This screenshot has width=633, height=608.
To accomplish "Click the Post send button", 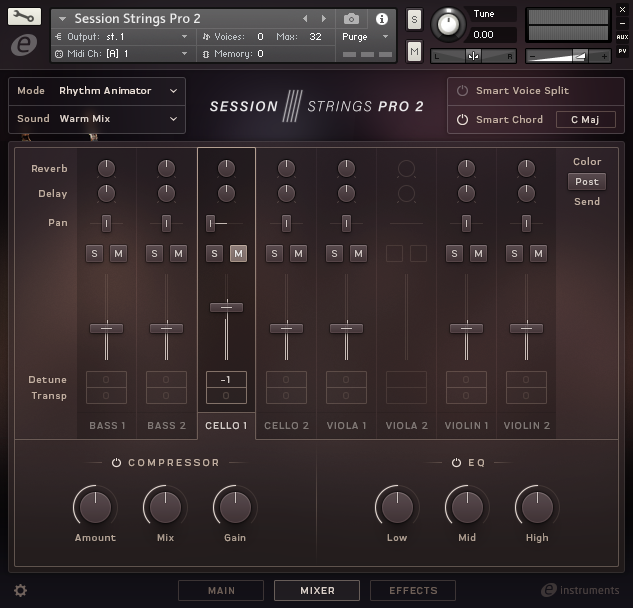I will (x=587, y=182).
